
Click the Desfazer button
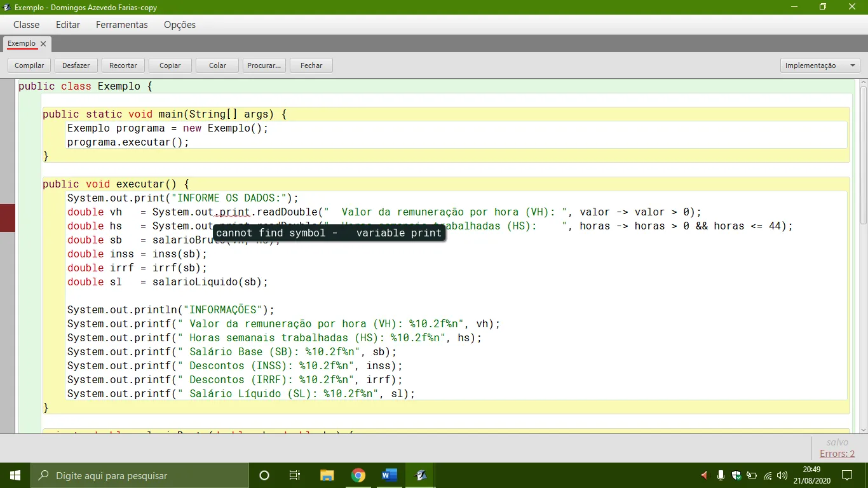click(76, 65)
